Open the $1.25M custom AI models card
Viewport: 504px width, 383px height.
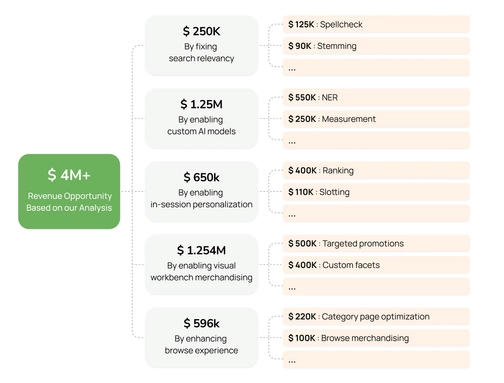pyautogui.click(x=201, y=119)
